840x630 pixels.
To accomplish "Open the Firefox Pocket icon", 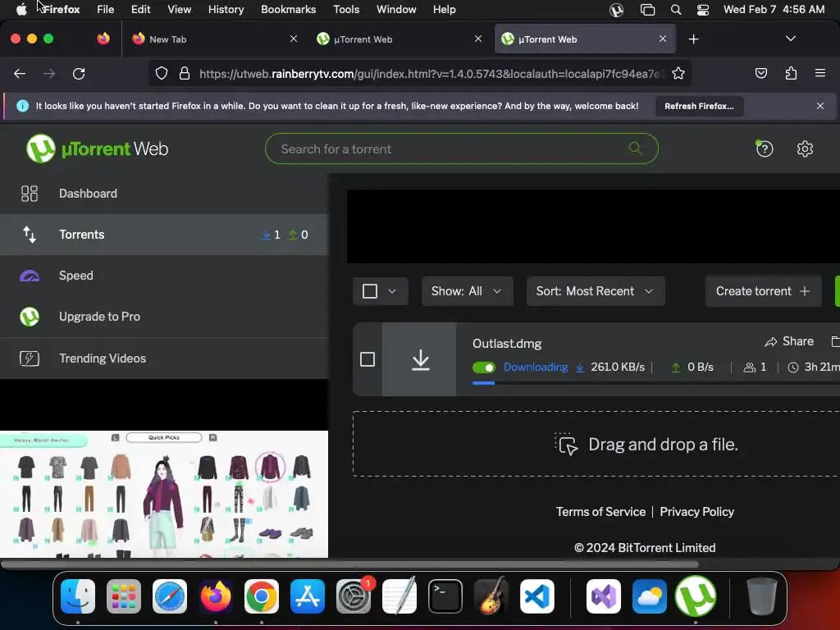I will coord(760,73).
